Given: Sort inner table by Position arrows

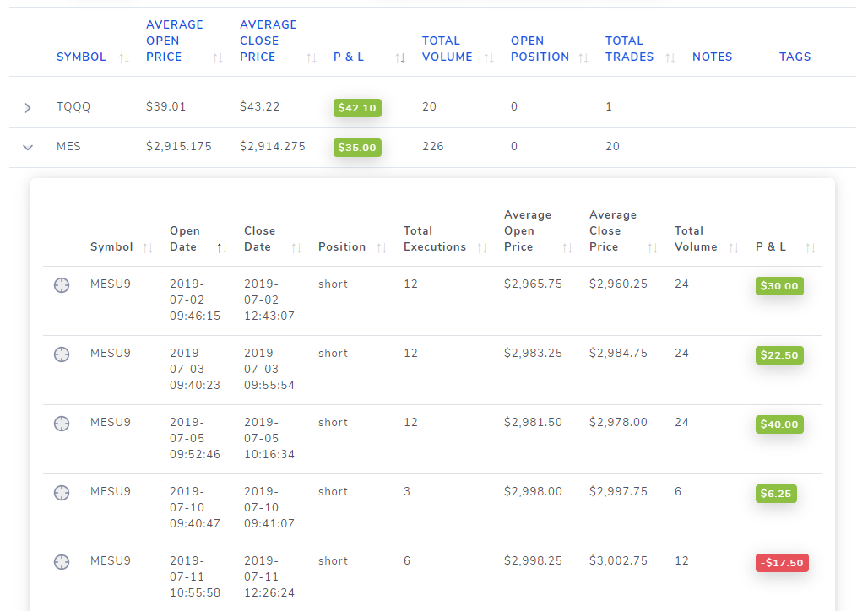Looking at the screenshot, I should click(x=382, y=248).
